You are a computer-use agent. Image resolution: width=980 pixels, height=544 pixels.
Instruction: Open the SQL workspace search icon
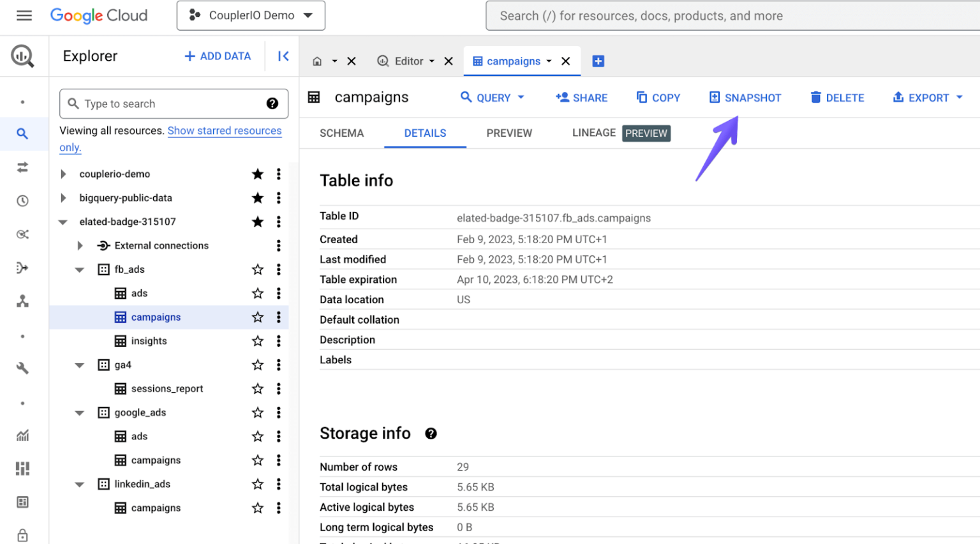click(22, 134)
